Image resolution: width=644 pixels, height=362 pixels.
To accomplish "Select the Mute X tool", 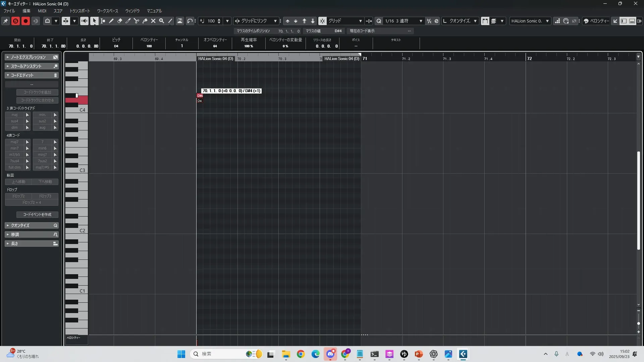I will [x=153, y=21].
